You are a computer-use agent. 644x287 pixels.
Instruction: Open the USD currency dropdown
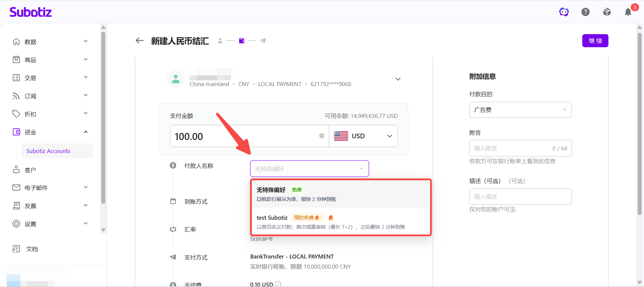click(363, 136)
